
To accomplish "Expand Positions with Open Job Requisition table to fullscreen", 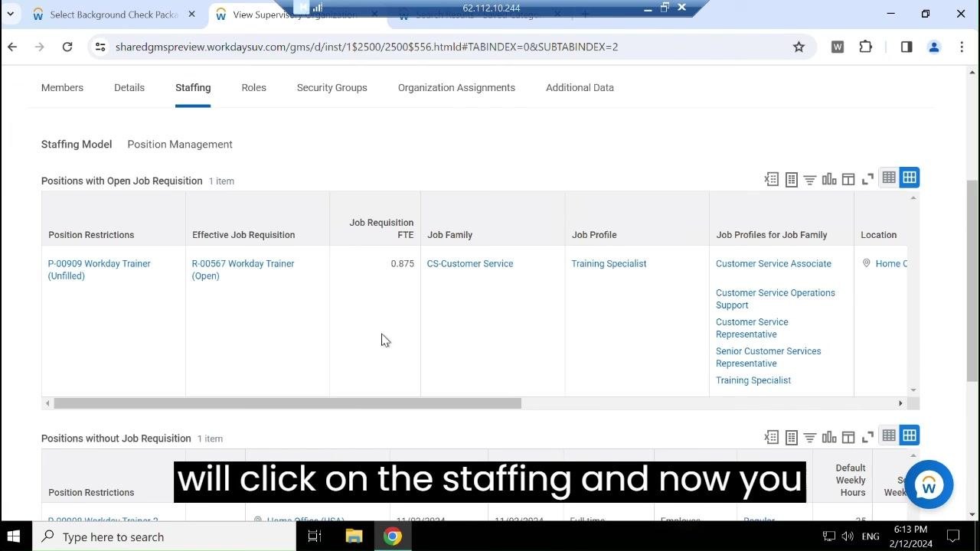I will pos(867,180).
